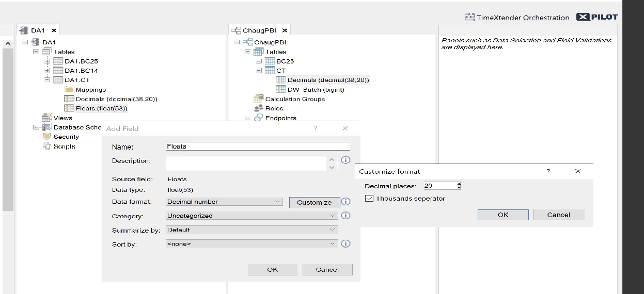Open the Data format dropdown

click(x=225, y=202)
